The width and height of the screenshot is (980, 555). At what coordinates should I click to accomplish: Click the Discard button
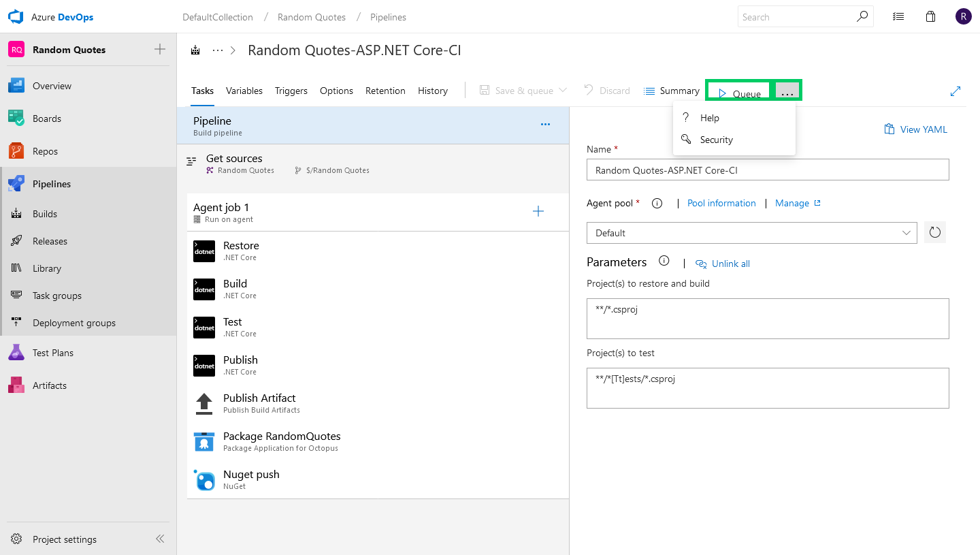(607, 91)
